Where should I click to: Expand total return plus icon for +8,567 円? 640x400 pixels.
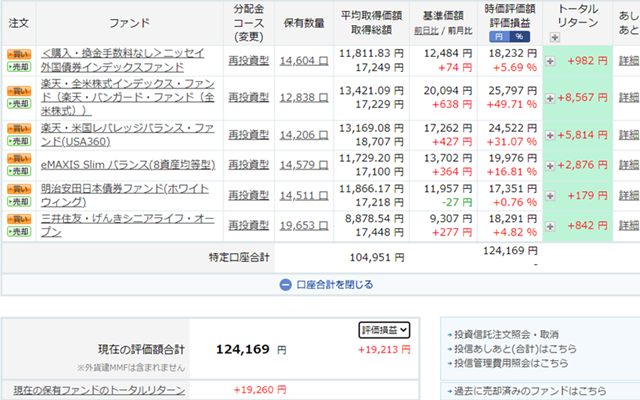(549, 99)
